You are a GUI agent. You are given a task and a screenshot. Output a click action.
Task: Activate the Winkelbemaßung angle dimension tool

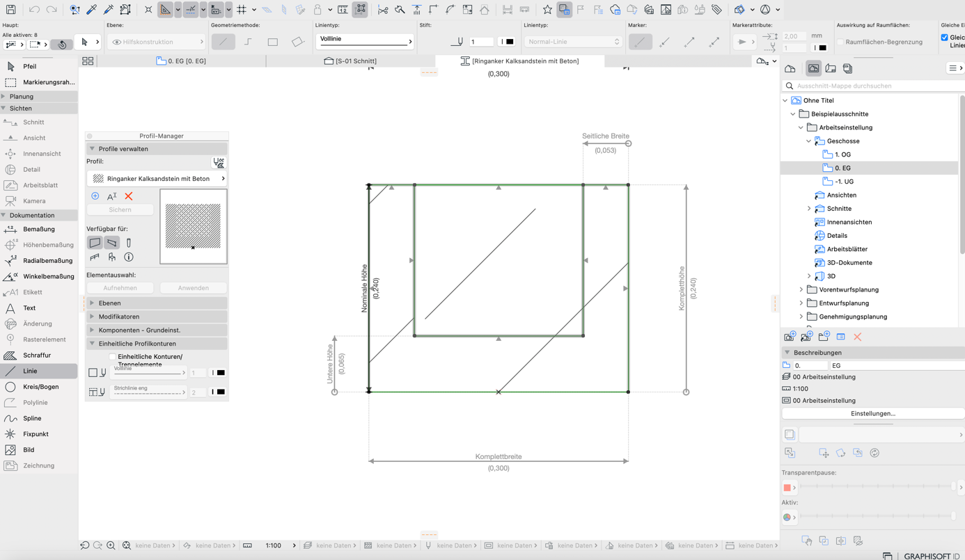[x=38, y=276]
